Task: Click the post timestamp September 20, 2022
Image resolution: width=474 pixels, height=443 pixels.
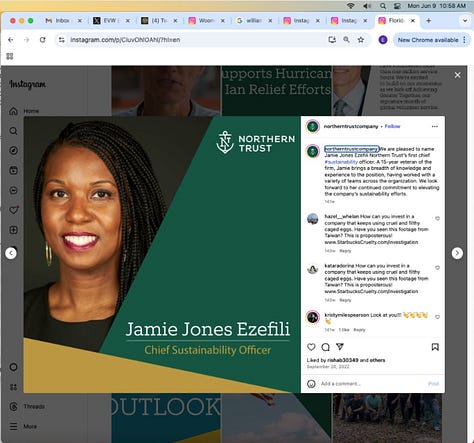Action: tap(328, 367)
